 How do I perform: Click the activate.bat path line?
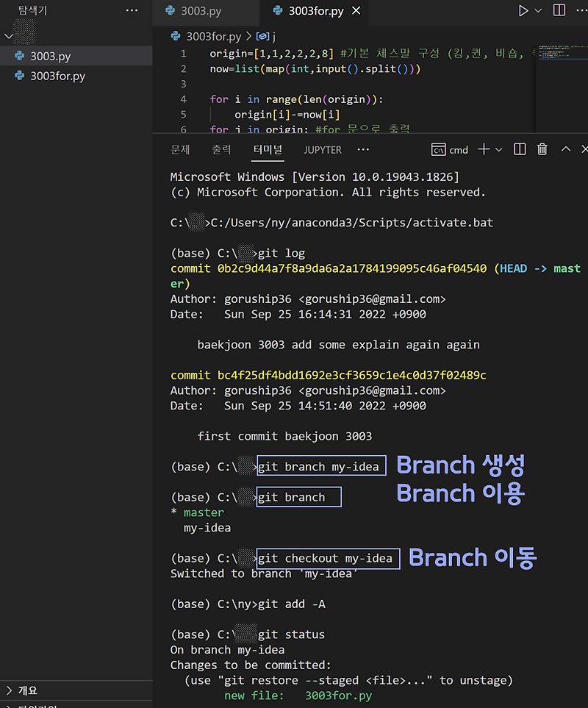(x=331, y=223)
